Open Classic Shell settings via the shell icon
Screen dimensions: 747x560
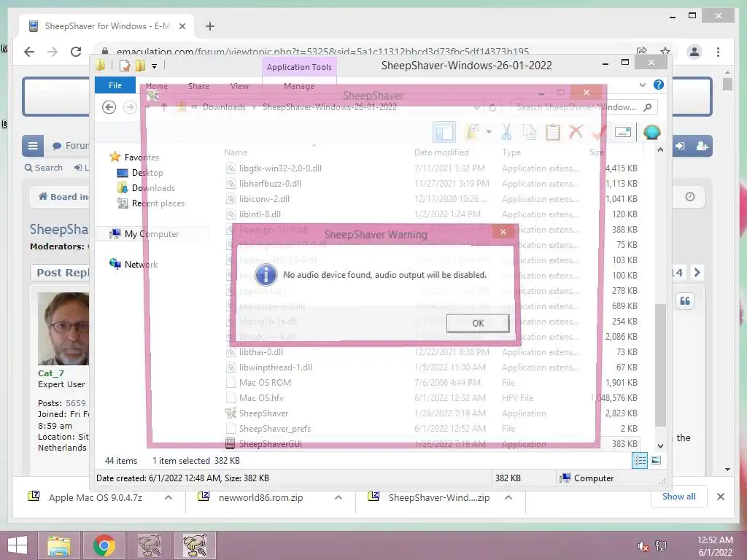point(651,132)
